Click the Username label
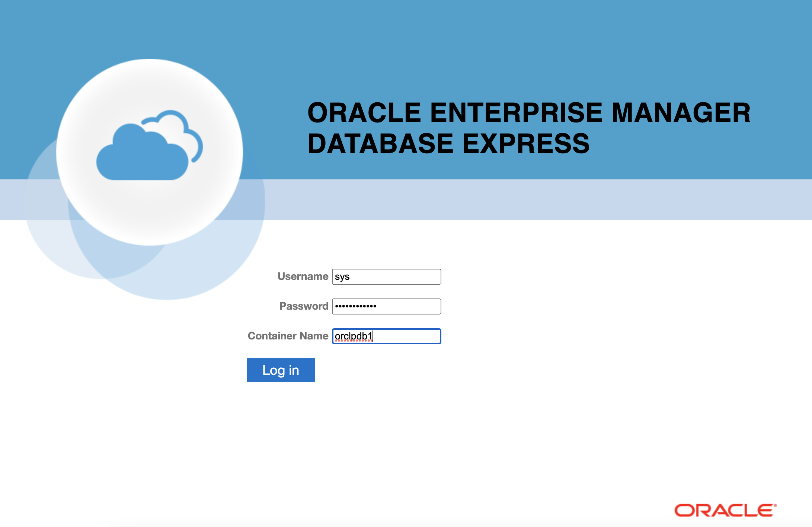Image resolution: width=812 pixels, height=527 pixels. [x=303, y=277]
